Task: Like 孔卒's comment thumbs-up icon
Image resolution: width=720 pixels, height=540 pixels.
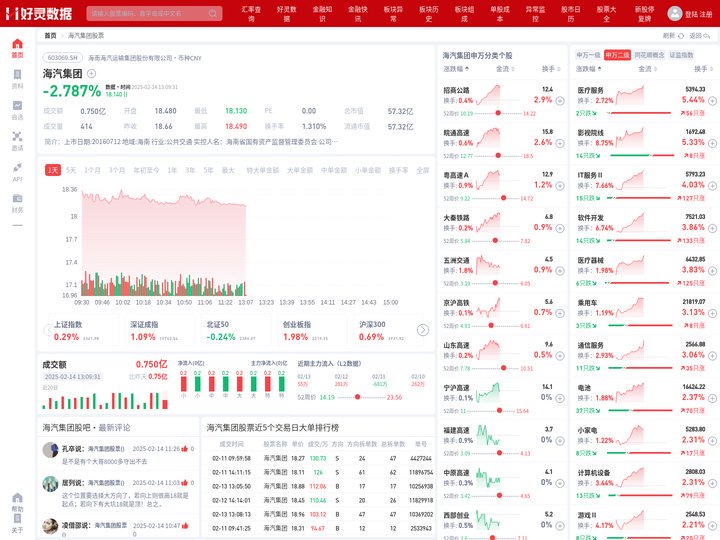Action: tap(185, 449)
